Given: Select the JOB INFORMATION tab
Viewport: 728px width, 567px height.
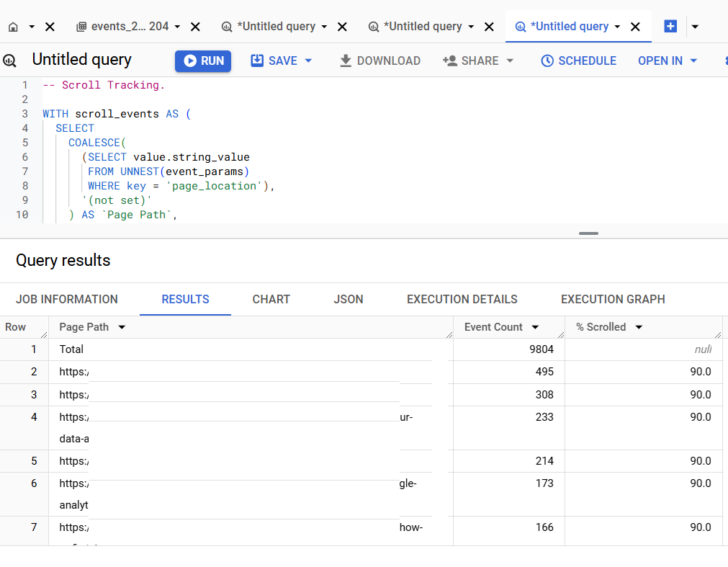Looking at the screenshot, I should point(67,299).
